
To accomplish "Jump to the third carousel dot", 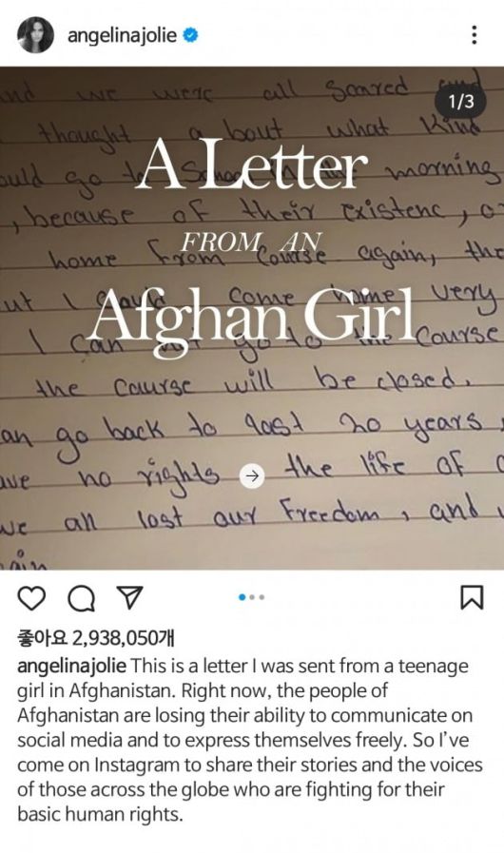I will (262, 597).
